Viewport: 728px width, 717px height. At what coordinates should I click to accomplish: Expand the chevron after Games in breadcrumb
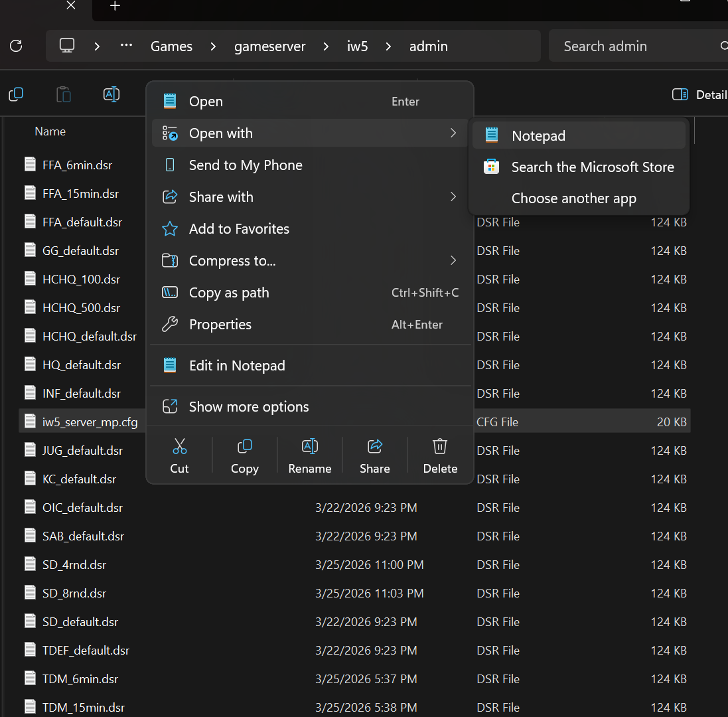[x=213, y=46]
